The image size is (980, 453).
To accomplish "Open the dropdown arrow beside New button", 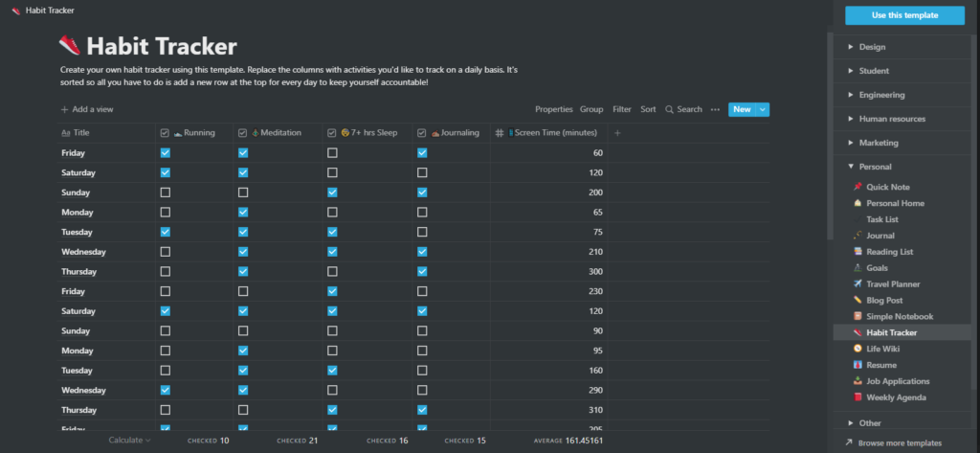I will (x=763, y=110).
